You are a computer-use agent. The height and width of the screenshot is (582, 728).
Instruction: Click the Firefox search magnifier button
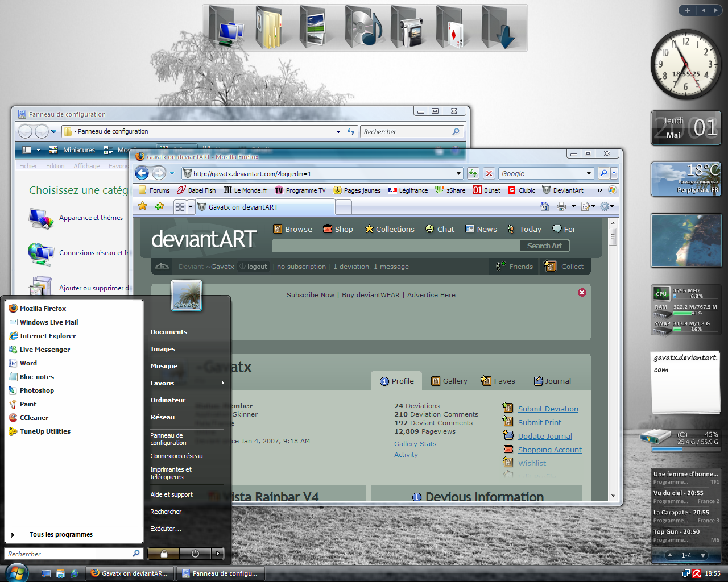[603, 173]
